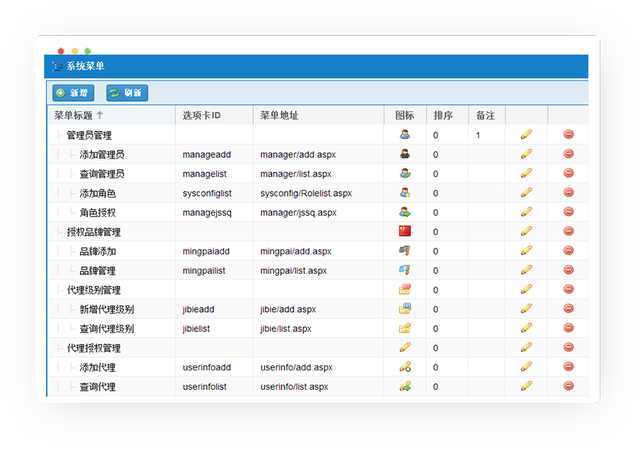Image resolution: width=640 pixels, height=449 pixels.
Task: Edit the 查询代理级别 row with pencil icon
Action: 527,328
